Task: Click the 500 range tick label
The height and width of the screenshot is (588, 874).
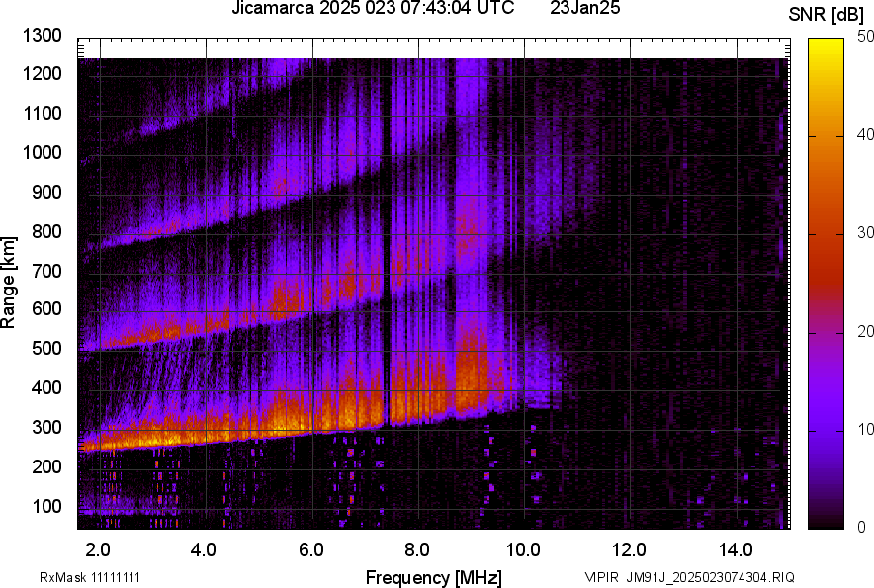Action: pos(46,348)
